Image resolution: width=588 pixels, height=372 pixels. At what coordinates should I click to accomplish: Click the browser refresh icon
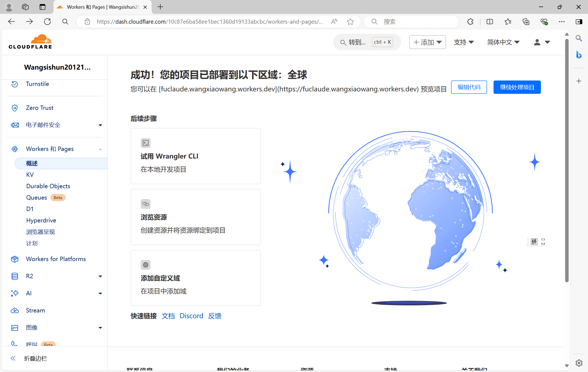[47, 22]
